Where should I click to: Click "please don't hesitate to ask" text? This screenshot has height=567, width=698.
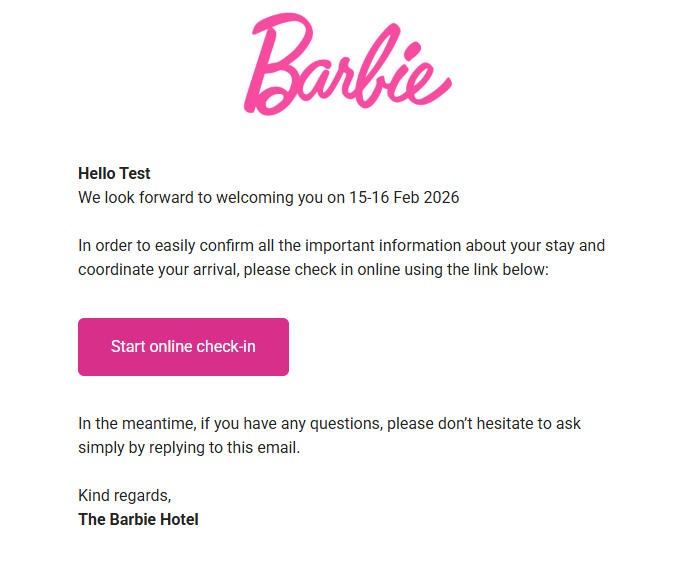(484, 424)
